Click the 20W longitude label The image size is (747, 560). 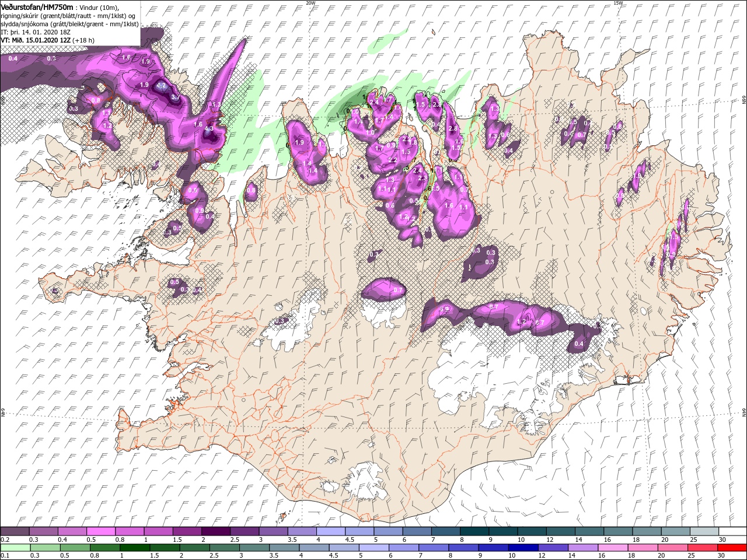(310, 3)
